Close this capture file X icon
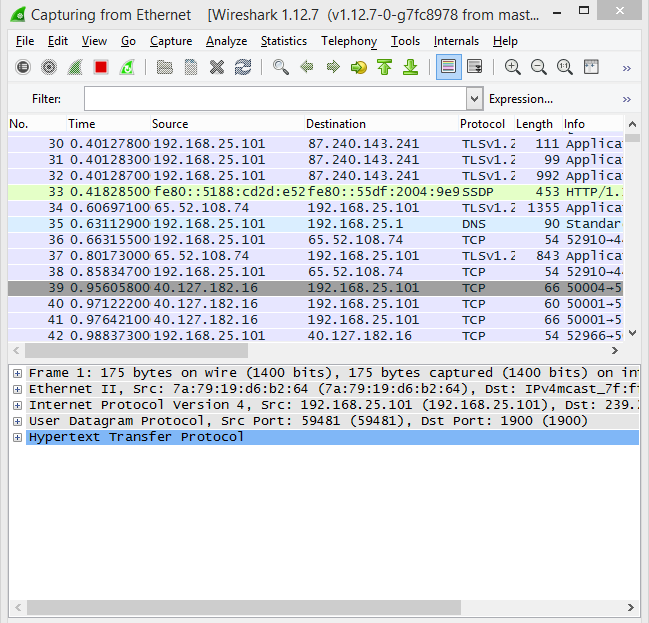The width and height of the screenshot is (649, 623). point(216,67)
